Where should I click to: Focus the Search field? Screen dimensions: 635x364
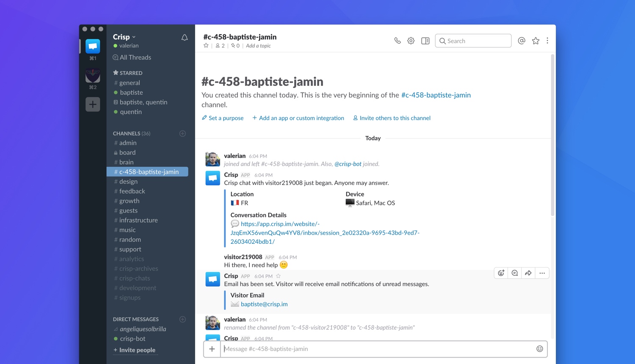(x=473, y=41)
